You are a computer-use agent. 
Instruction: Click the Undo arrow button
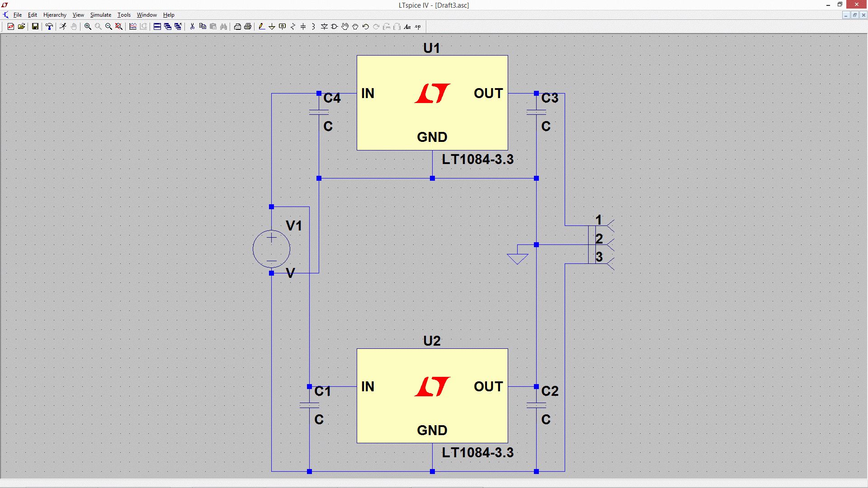(366, 27)
